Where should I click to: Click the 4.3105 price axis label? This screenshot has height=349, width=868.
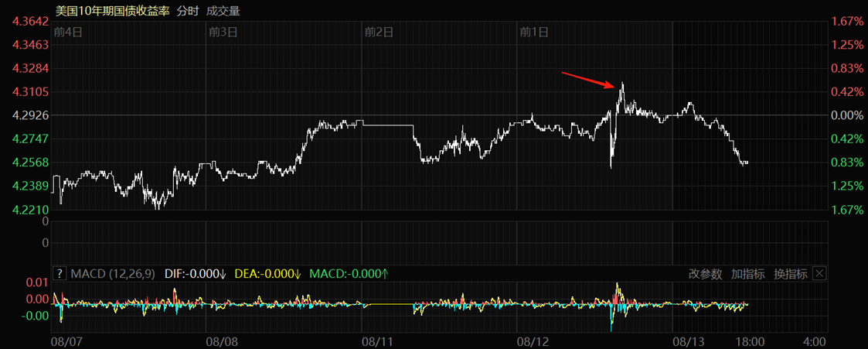pyautogui.click(x=31, y=91)
